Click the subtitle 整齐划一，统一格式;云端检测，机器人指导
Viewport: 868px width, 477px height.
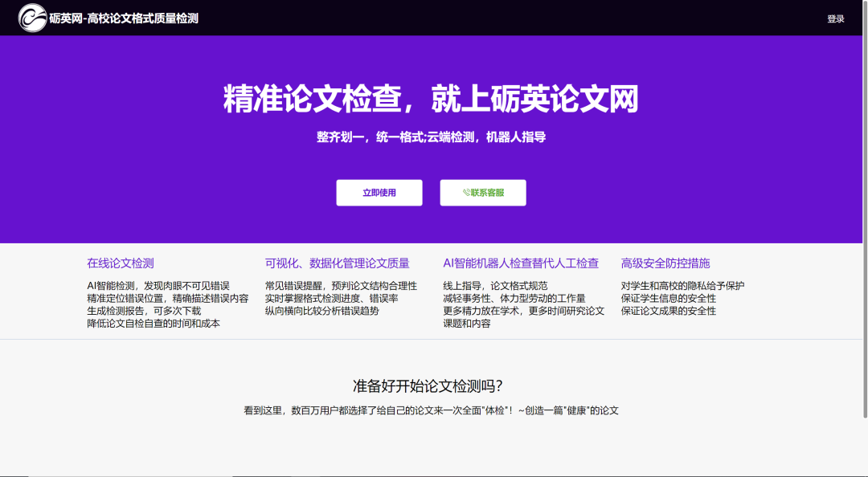[x=432, y=137]
